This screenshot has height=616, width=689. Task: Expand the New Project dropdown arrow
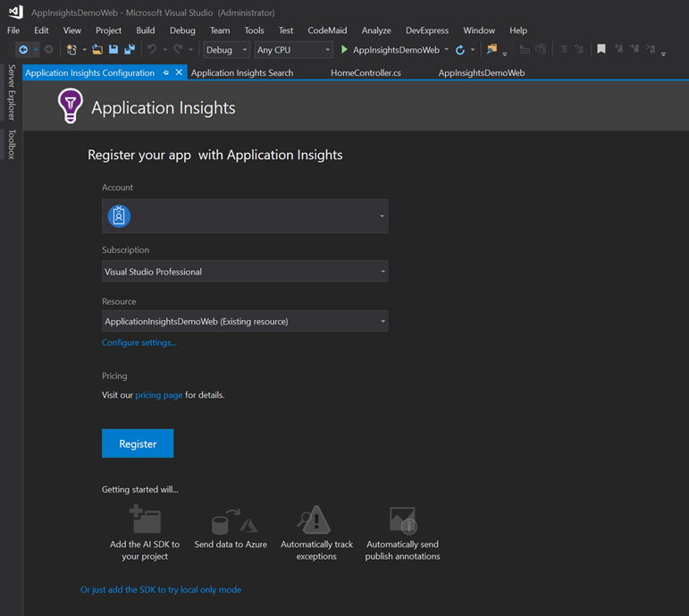pos(84,50)
